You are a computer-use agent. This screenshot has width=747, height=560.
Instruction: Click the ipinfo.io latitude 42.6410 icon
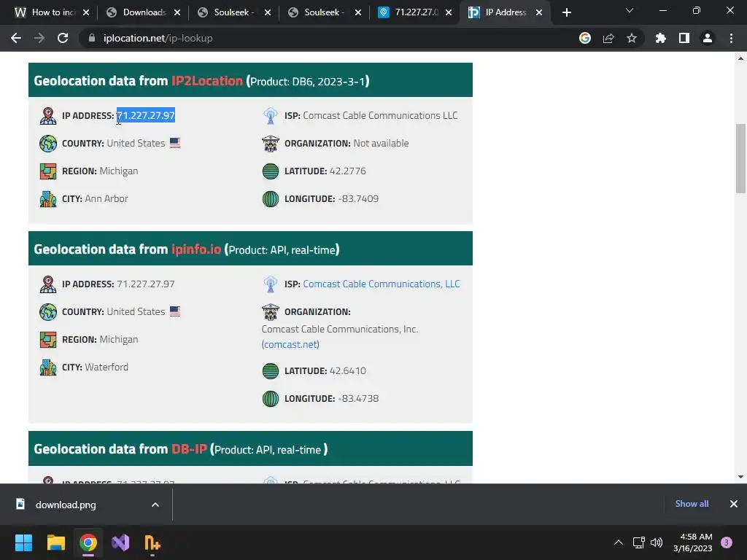[271, 371]
